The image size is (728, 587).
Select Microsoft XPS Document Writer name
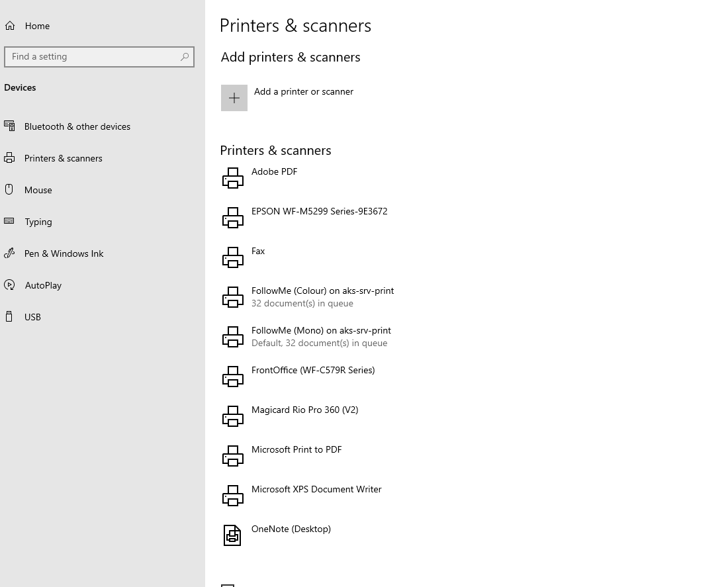316,489
